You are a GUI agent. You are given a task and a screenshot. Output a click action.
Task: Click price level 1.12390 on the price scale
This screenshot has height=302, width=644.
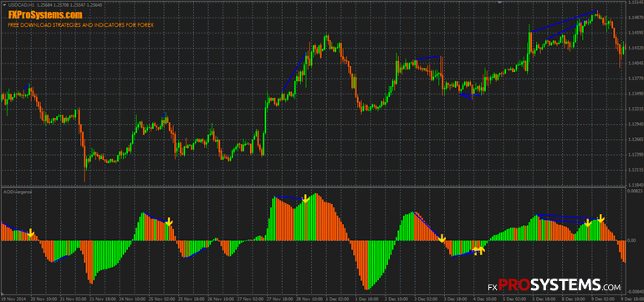(636, 155)
